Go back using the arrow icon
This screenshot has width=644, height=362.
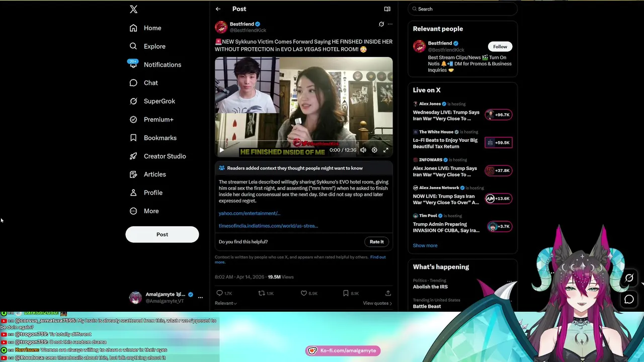[218, 9]
